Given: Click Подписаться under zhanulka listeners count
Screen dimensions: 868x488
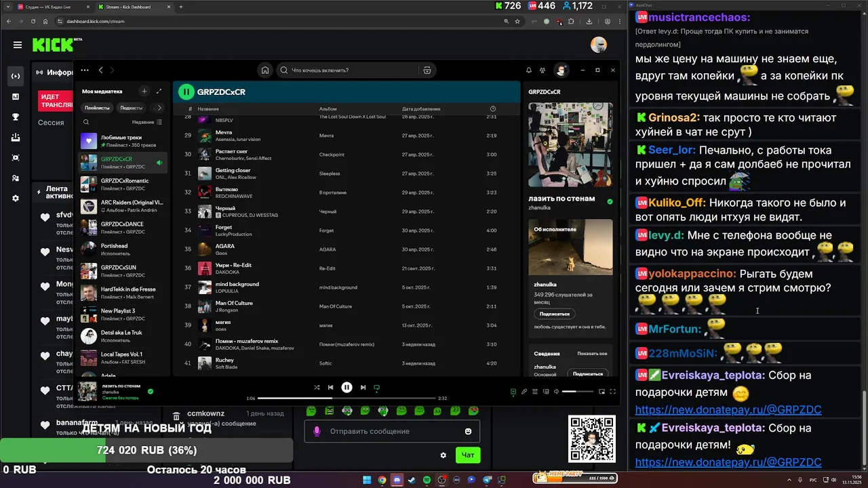Looking at the screenshot, I should pos(554,314).
